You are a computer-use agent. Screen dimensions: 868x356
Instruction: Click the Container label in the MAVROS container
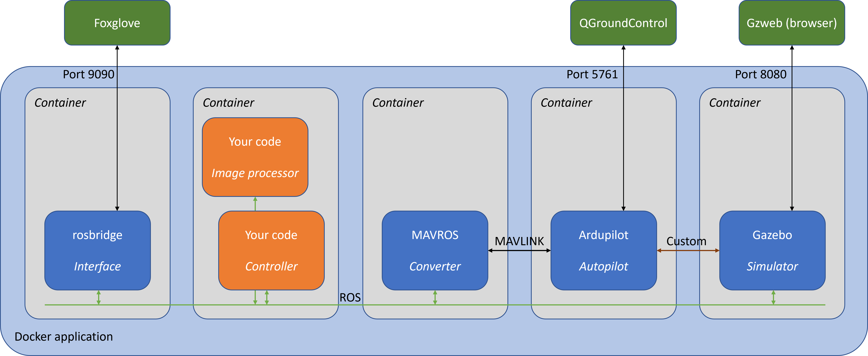pos(398,103)
